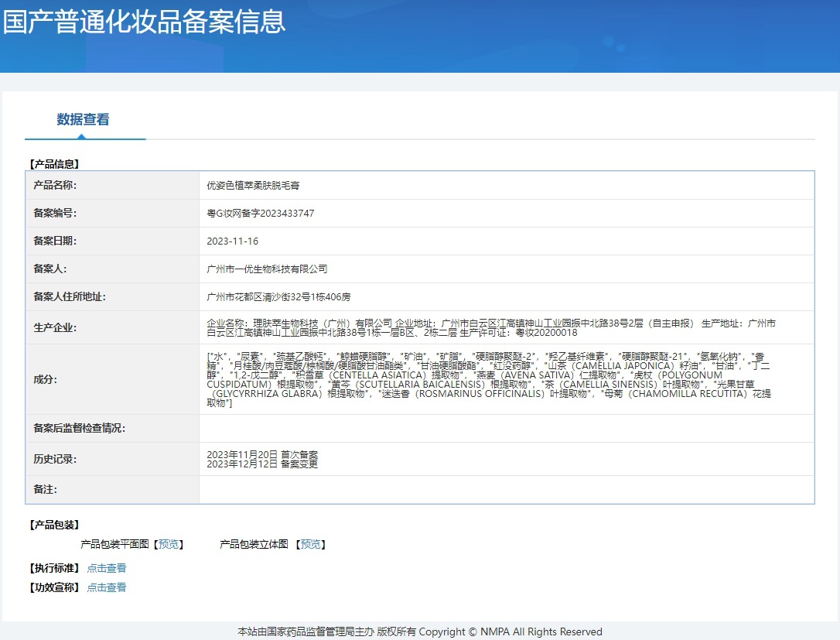The height and width of the screenshot is (640, 840).
Task: Click the NMPA copyright footer text
Action: [419, 631]
